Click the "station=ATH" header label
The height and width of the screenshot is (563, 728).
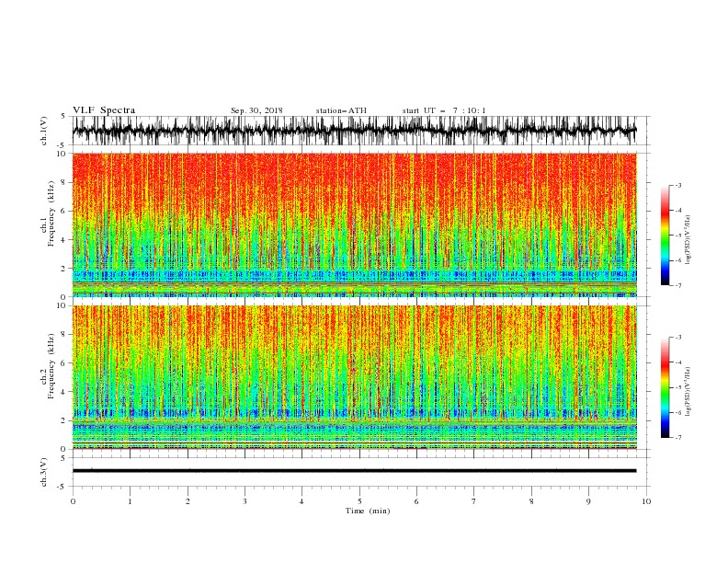[341, 110]
